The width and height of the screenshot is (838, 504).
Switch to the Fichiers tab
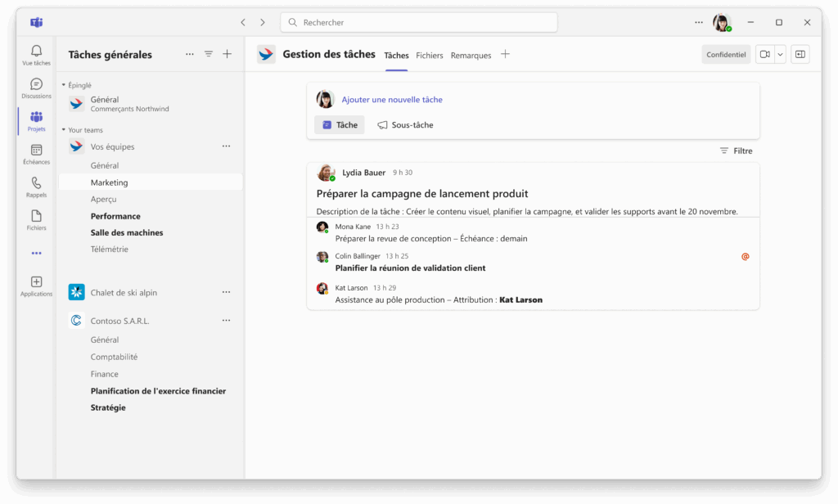click(x=429, y=56)
